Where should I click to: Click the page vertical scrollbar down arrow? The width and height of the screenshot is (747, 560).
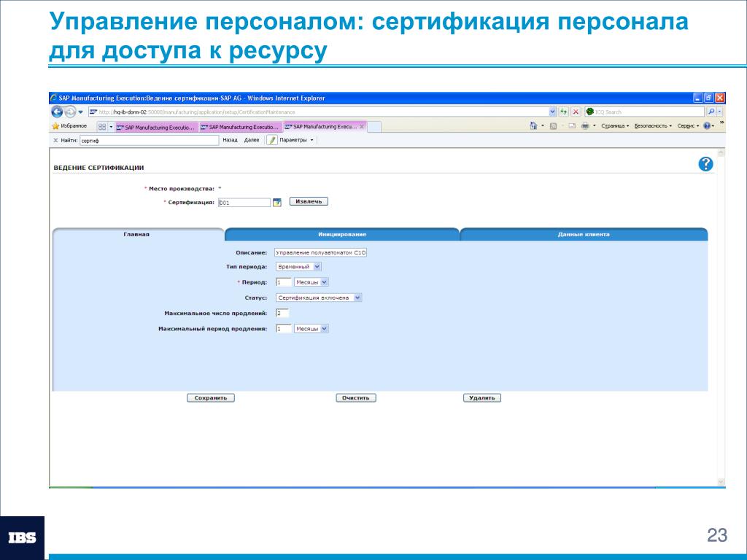[721, 482]
